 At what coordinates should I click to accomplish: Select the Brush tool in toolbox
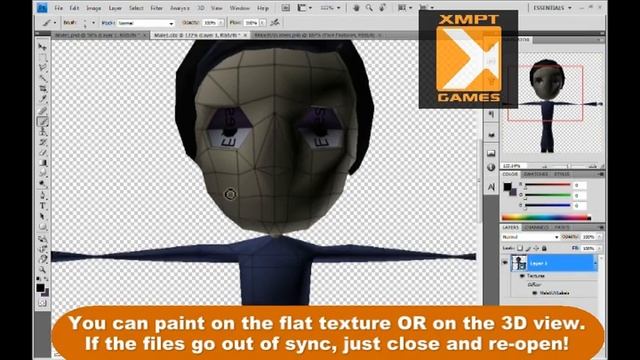(42, 121)
